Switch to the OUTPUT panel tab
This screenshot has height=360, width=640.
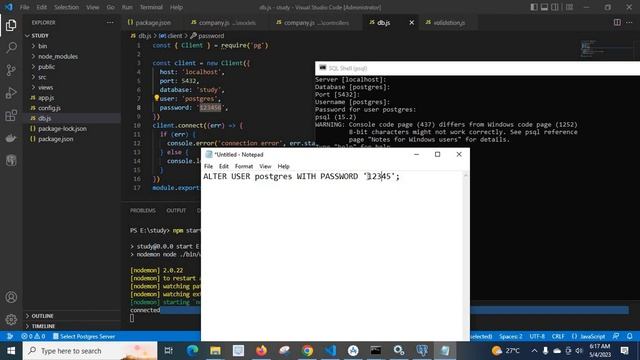click(x=176, y=210)
